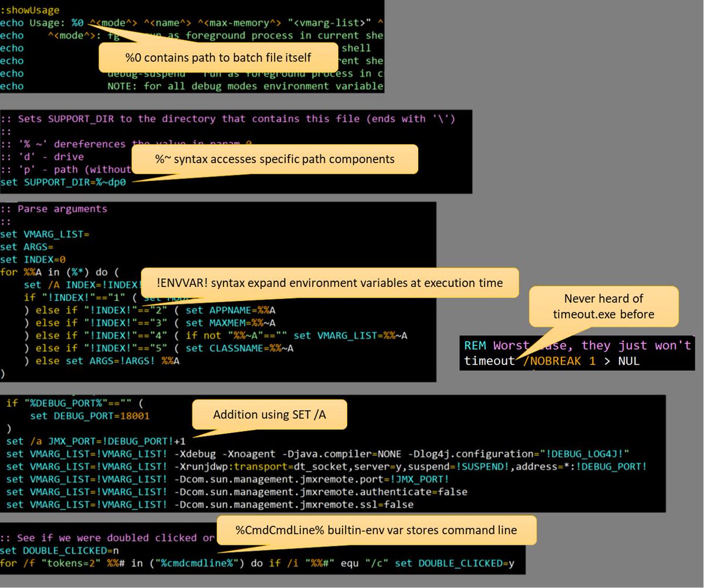Click the ':: Parse arguments' comment
This screenshot has height=588, width=704.
click(54, 209)
